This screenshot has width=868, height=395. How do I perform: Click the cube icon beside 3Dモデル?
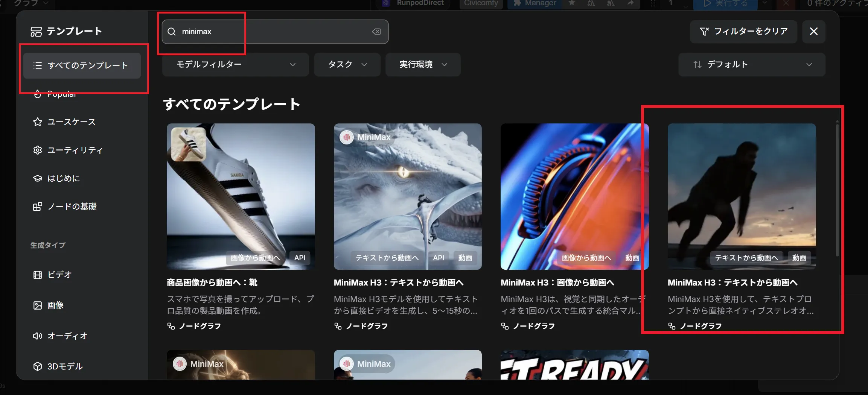pos(38,366)
